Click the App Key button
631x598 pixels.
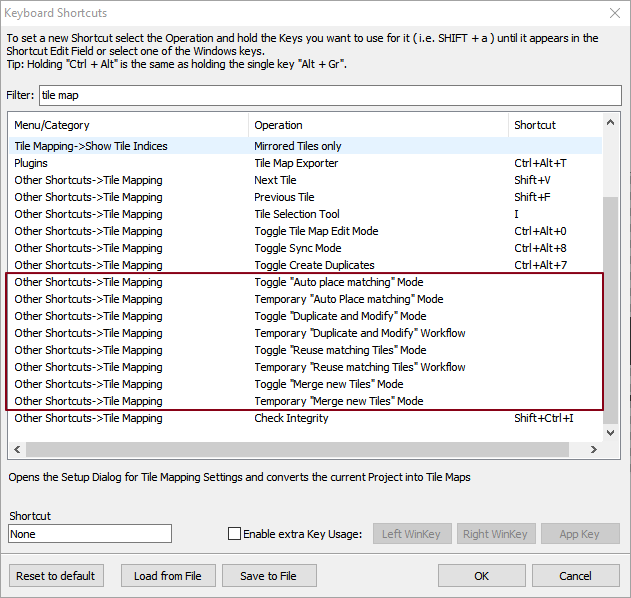[x=580, y=534]
